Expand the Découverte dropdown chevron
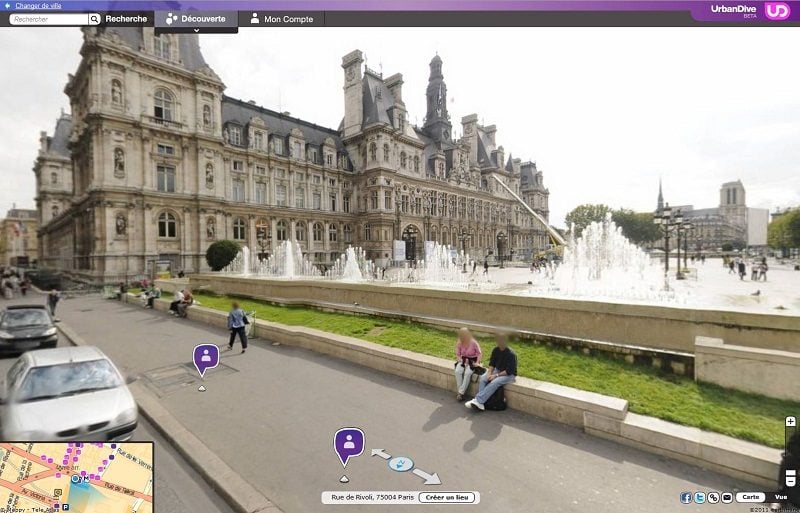Image resolution: width=800 pixels, height=513 pixels. click(x=196, y=30)
